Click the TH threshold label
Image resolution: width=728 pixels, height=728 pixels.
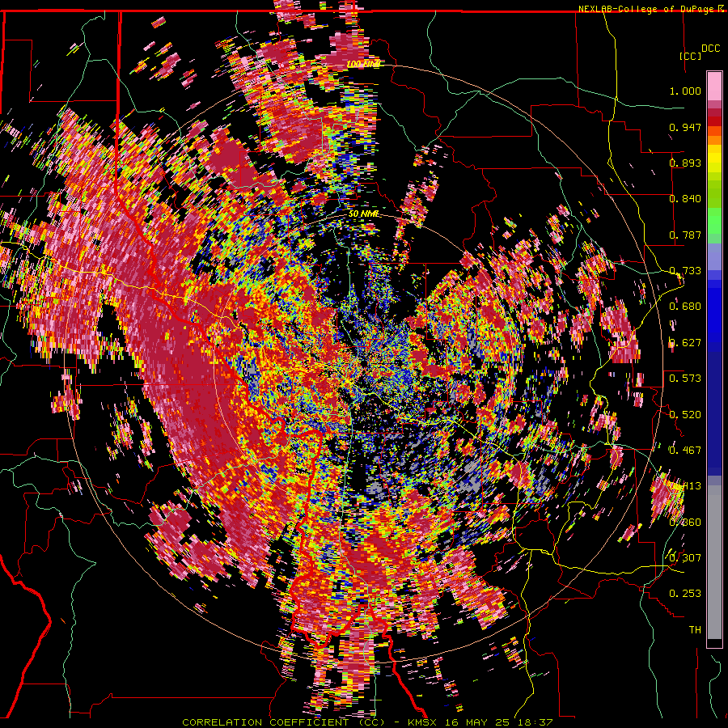coord(695,630)
